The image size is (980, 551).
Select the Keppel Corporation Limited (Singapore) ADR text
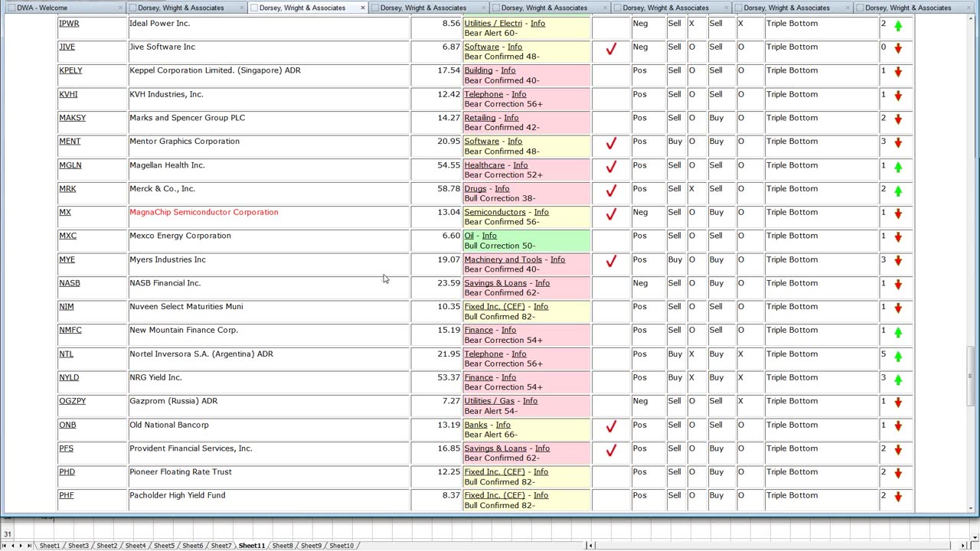click(215, 70)
